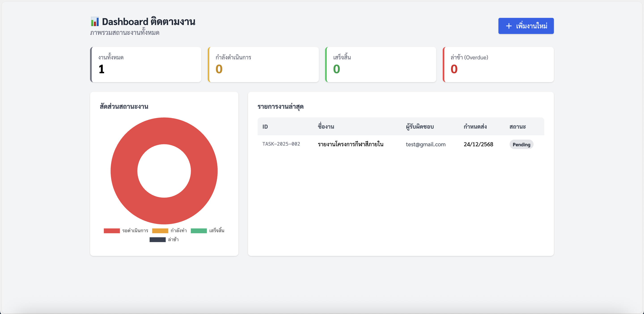Click the Dashboard ติดตามงาน heading
644x314 pixels.
[x=148, y=22]
